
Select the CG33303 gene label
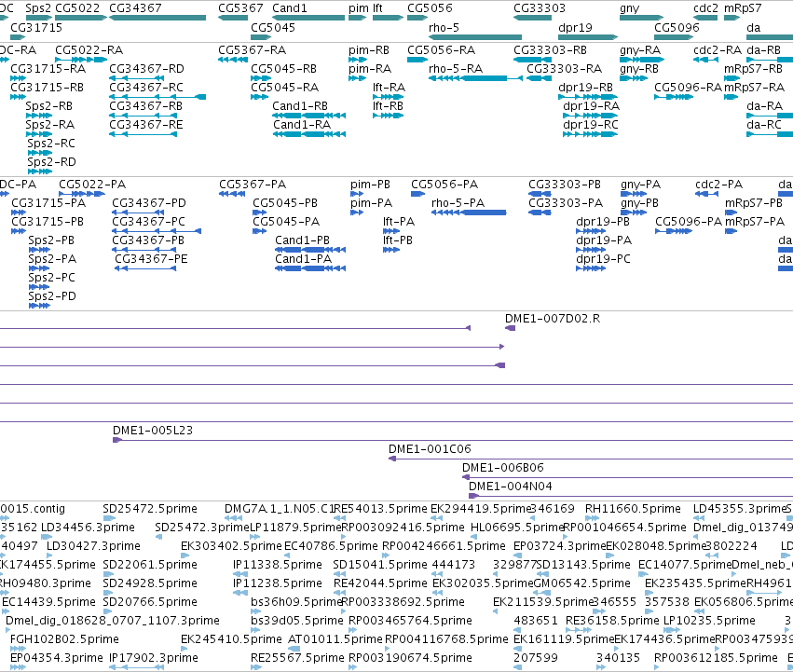(x=540, y=8)
